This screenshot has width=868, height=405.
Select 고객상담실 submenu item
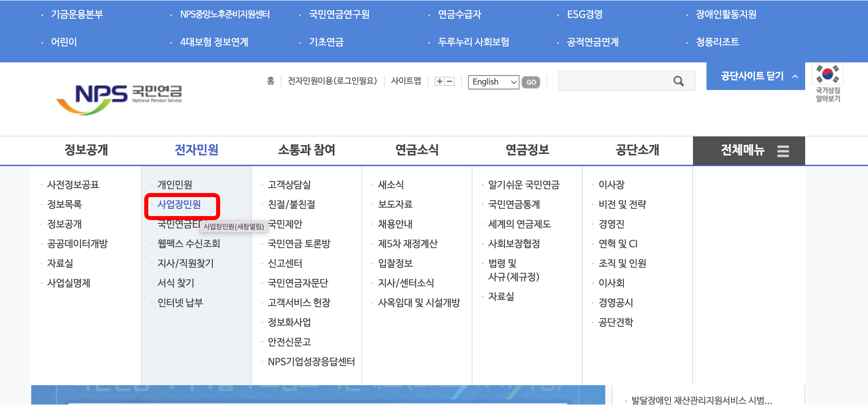pyautogui.click(x=289, y=185)
